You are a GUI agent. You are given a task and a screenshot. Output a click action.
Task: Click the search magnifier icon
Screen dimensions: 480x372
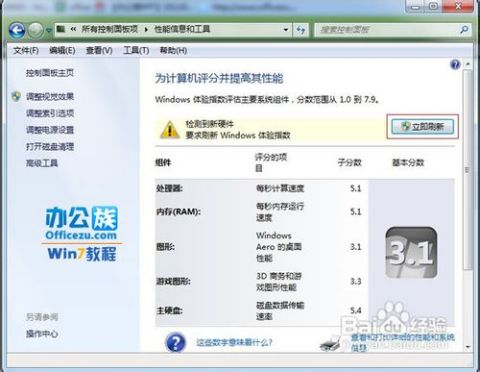pos(464,30)
